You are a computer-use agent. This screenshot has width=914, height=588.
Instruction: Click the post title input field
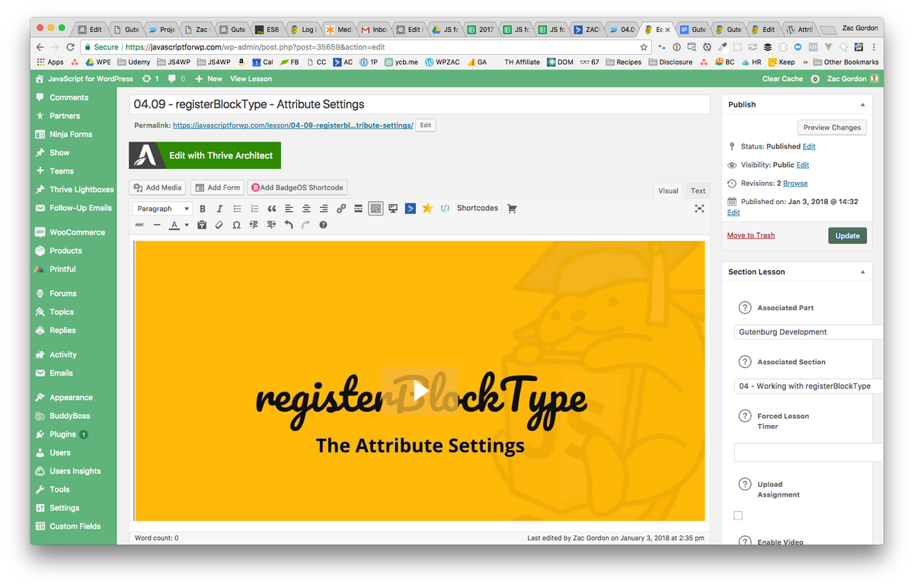point(420,104)
